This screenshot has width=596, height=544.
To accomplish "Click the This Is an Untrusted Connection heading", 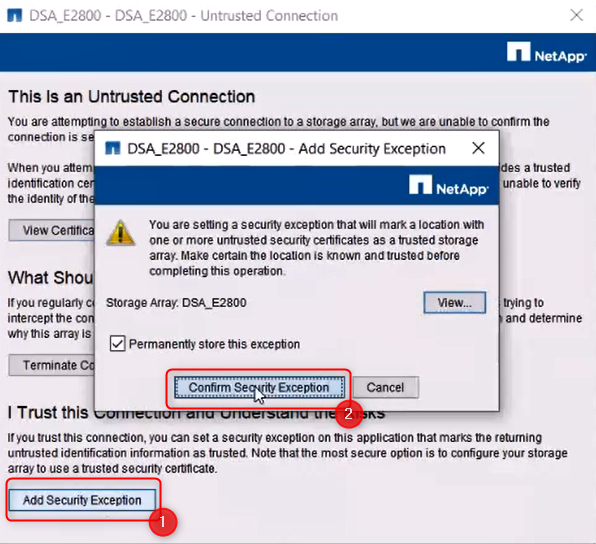I will pyautogui.click(x=132, y=97).
